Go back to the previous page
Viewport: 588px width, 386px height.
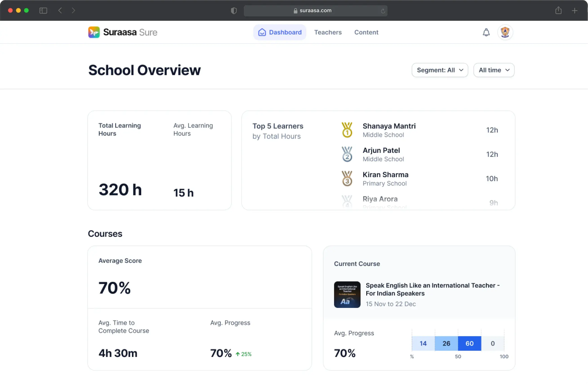[60, 10]
